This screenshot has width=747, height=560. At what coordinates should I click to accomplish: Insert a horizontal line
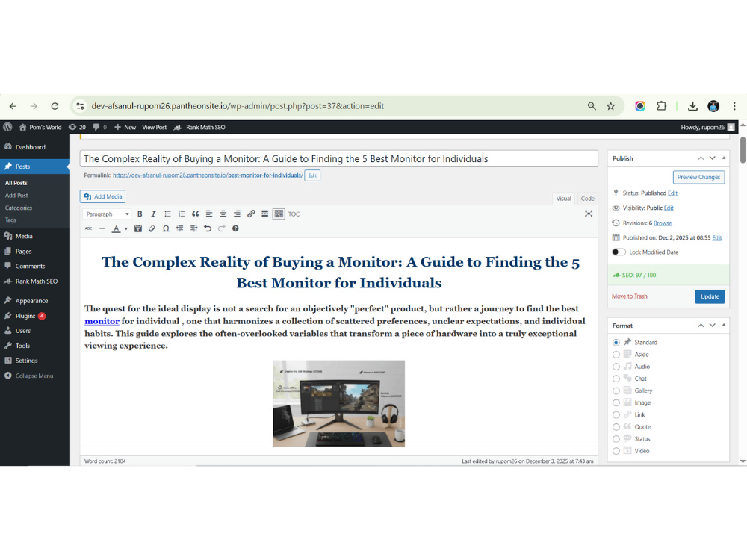(102, 228)
